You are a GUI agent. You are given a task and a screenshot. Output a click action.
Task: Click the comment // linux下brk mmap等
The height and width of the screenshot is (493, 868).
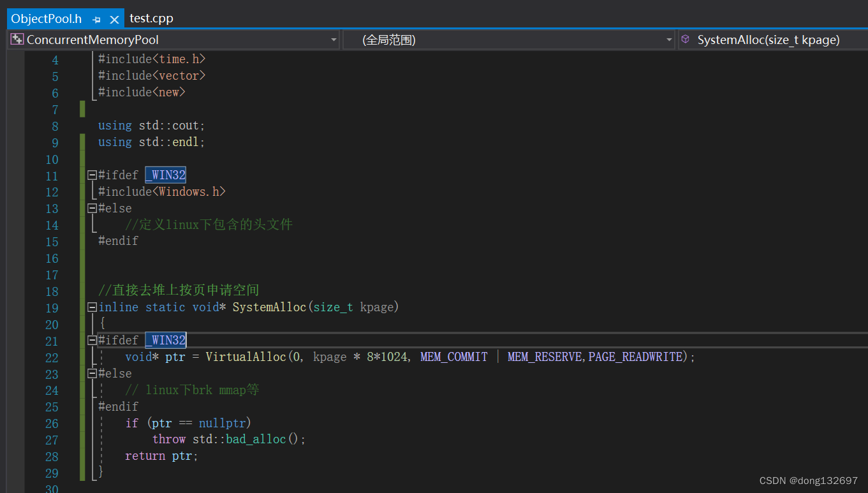point(192,390)
